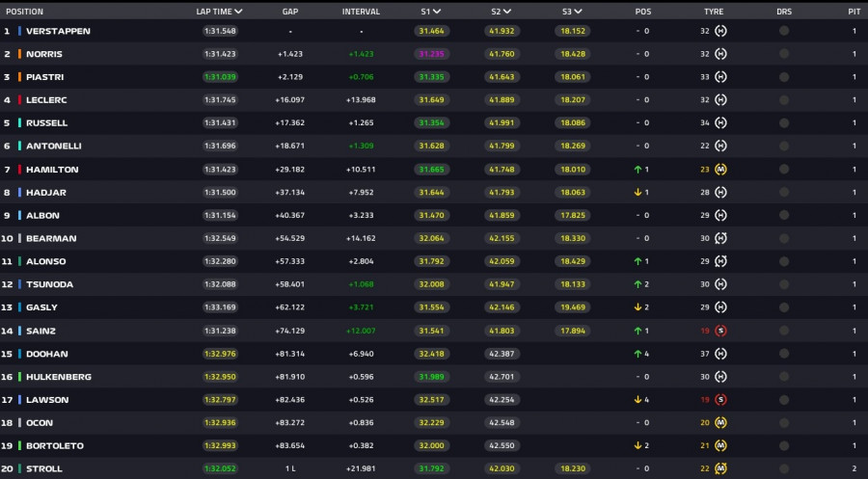The height and width of the screenshot is (479, 868).
Task: Click Albon's DRS status indicator
Action: click(783, 216)
